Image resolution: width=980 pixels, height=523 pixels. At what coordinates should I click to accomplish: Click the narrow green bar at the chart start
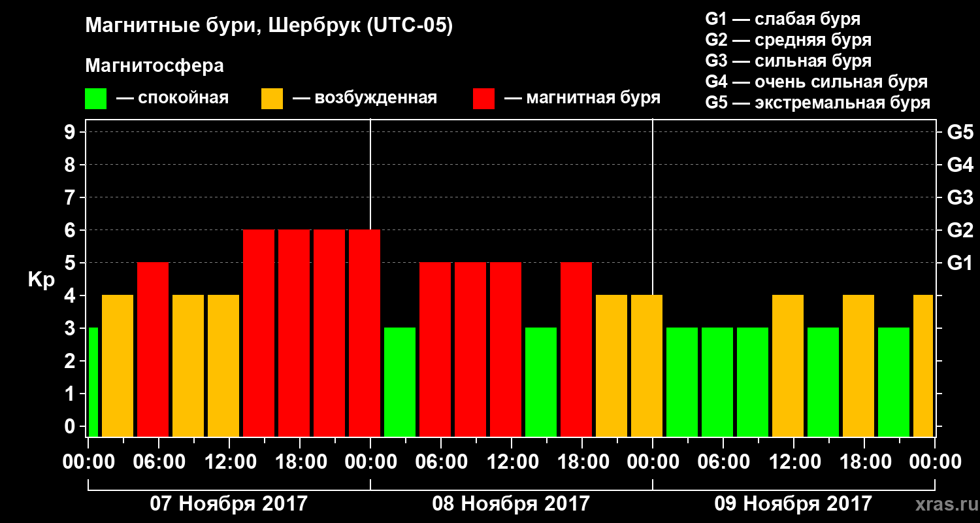(x=93, y=382)
